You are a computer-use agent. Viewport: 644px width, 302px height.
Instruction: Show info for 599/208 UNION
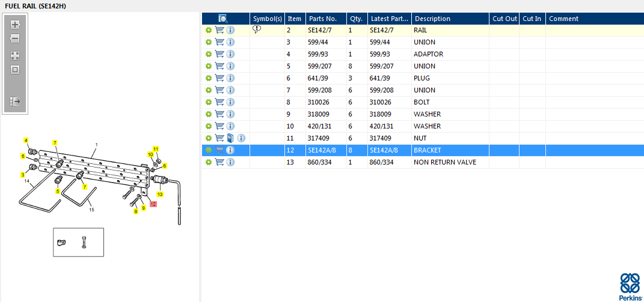coord(230,90)
